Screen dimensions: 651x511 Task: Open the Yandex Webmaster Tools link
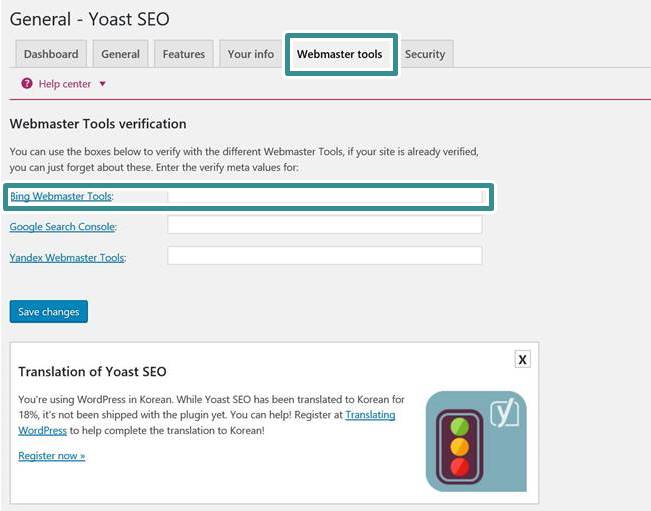coord(67,258)
